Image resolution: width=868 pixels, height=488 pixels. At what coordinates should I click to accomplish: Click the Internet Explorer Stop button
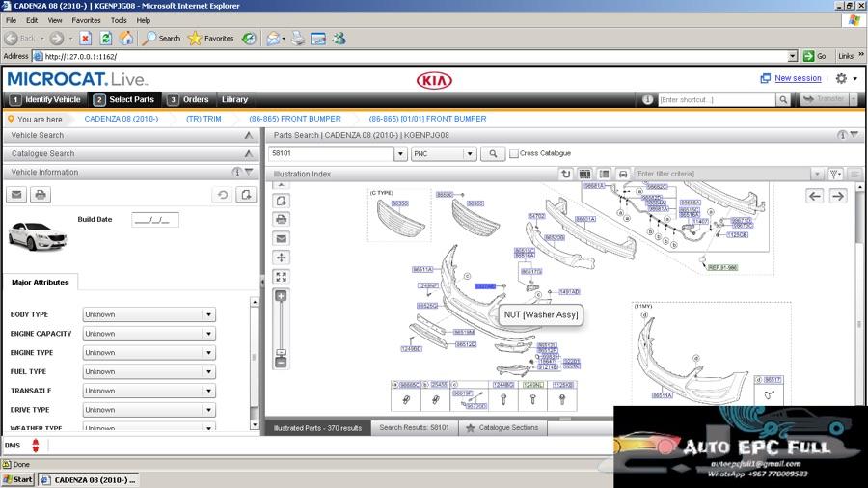coord(85,39)
